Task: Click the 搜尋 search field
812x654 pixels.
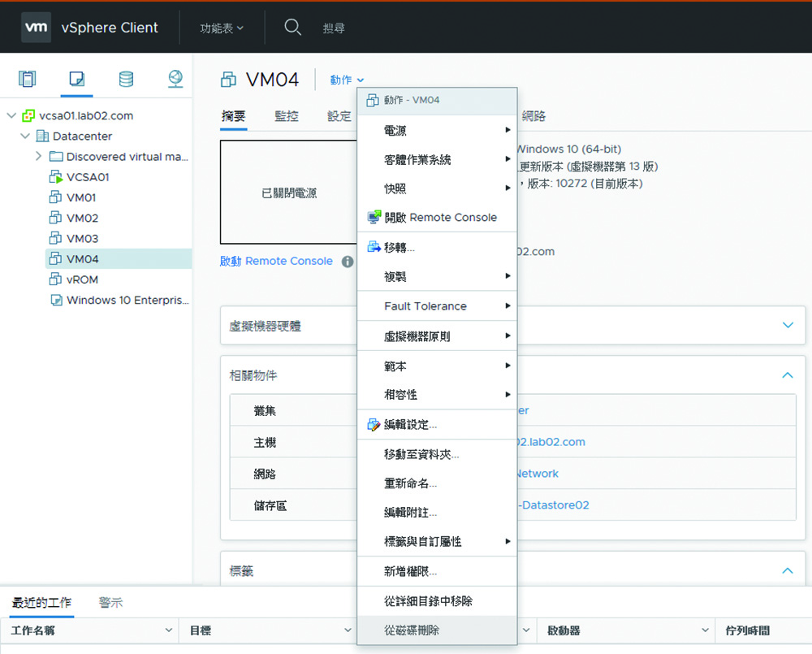Action: pyautogui.click(x=334, y=28)
